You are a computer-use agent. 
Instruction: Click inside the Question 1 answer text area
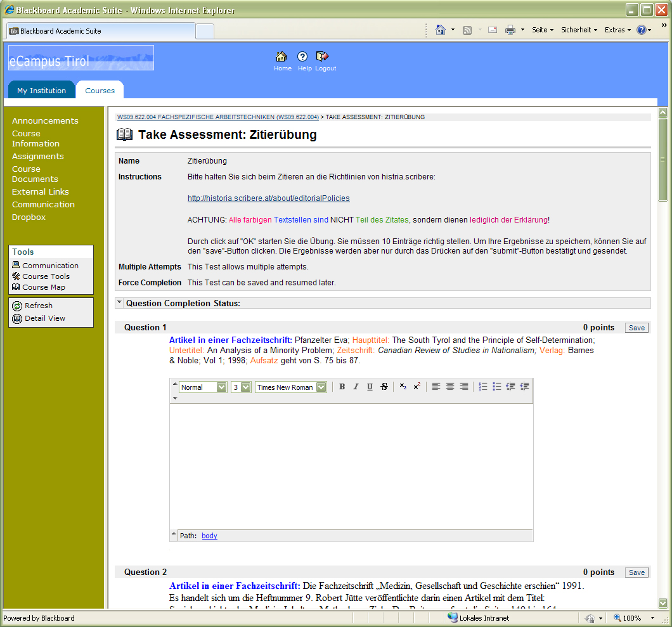(351, 466)
